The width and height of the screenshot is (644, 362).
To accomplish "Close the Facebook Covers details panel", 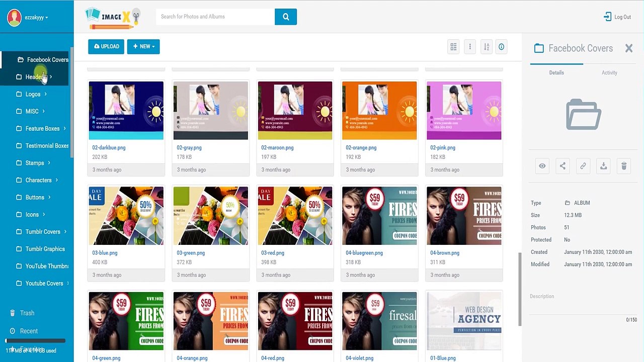I will tap(629, 48).
